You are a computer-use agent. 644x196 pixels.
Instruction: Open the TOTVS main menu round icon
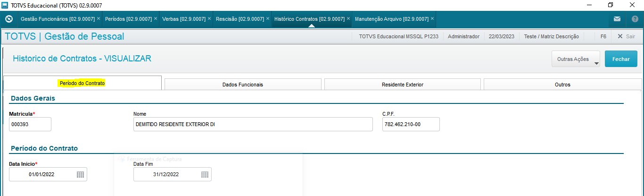[8, 19]
